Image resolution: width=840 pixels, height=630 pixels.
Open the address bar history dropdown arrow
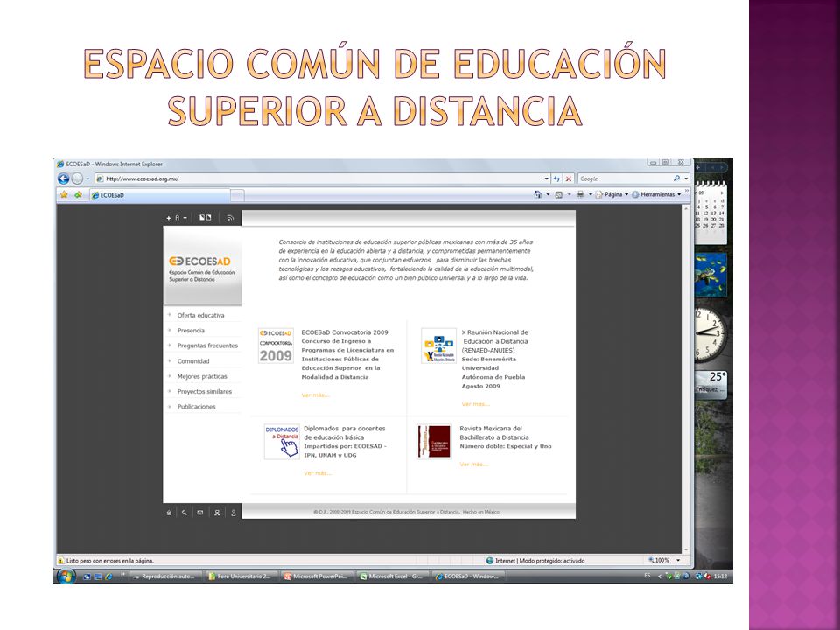coord(546,178)
